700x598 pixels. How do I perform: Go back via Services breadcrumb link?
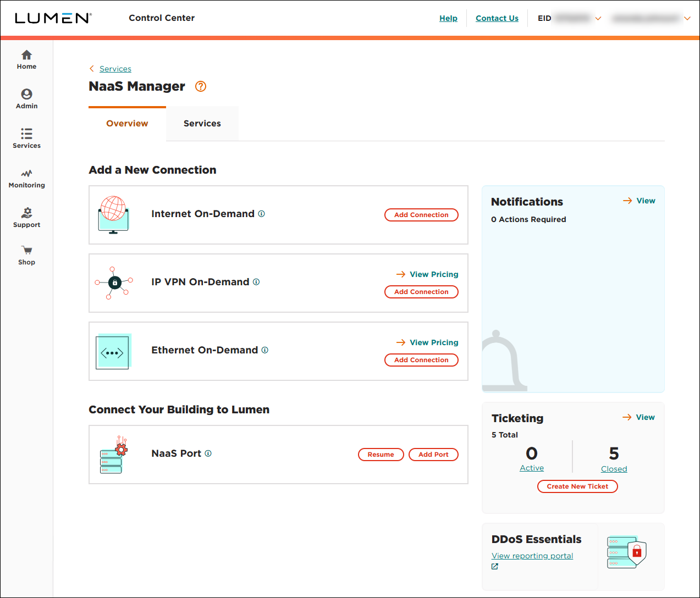(x=115, y=69)
